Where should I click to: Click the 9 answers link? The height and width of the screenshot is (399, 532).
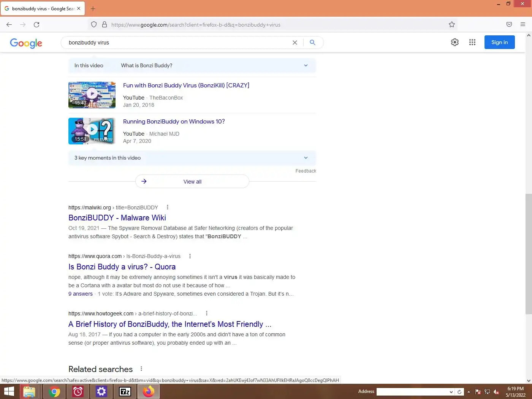click(x=81, y=294)
